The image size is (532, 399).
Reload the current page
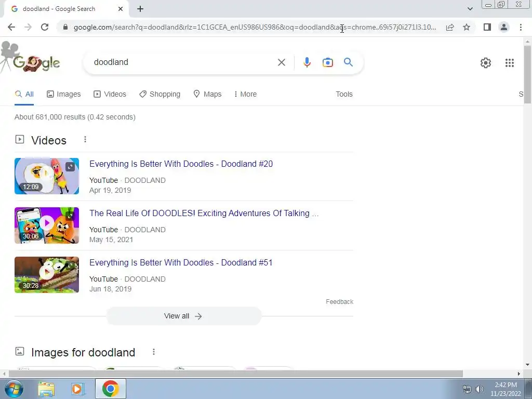[45, 27]
